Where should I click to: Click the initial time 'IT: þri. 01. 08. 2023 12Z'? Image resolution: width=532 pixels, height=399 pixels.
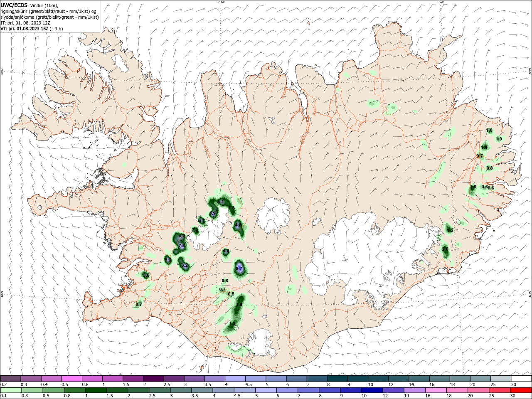coord(25,23)
